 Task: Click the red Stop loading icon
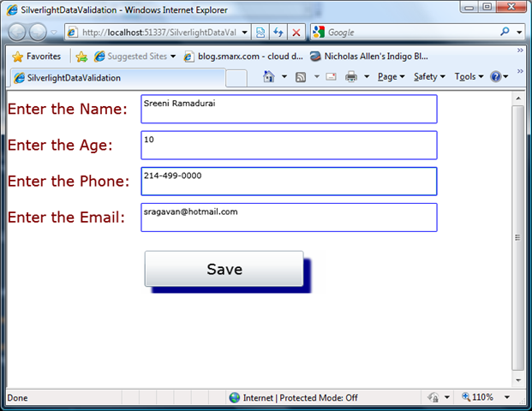(296, 33)
